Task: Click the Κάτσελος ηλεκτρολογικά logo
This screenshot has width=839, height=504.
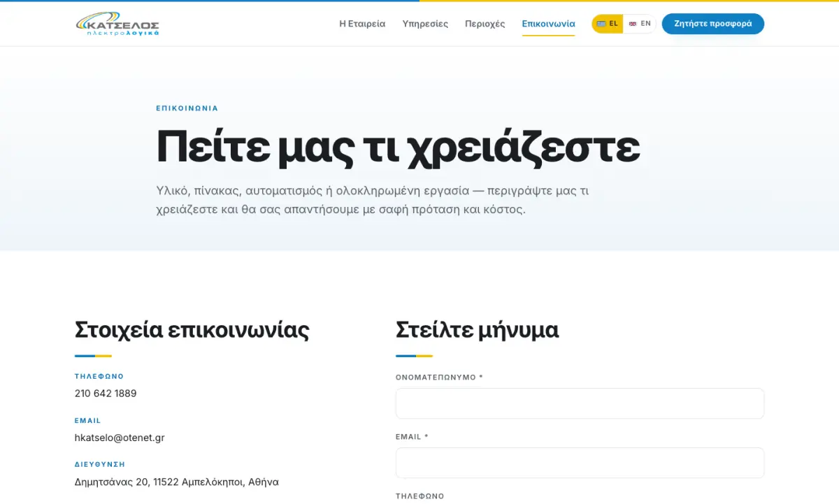Action: click(x=117, y=24)
